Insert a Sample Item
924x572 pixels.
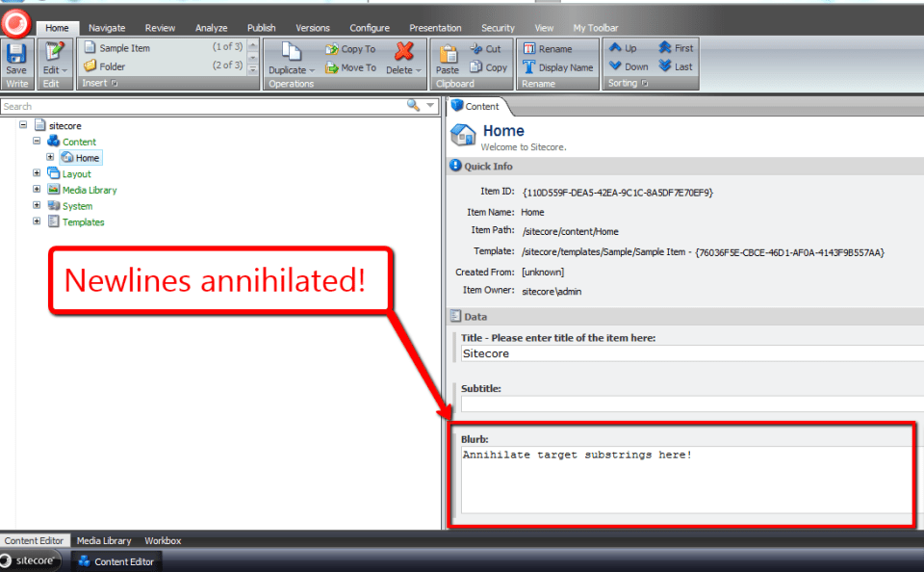[x=124, y=48]
